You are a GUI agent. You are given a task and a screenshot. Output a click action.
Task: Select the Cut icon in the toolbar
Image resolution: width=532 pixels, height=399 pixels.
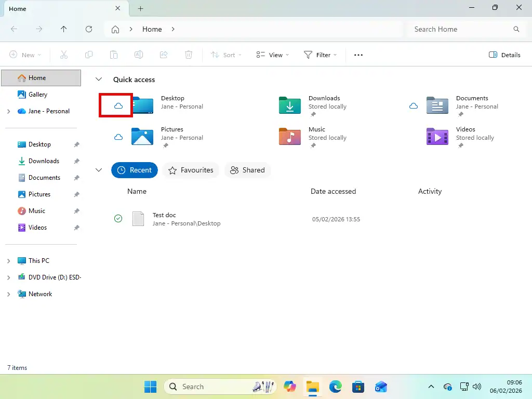click(x=64, y=55)
